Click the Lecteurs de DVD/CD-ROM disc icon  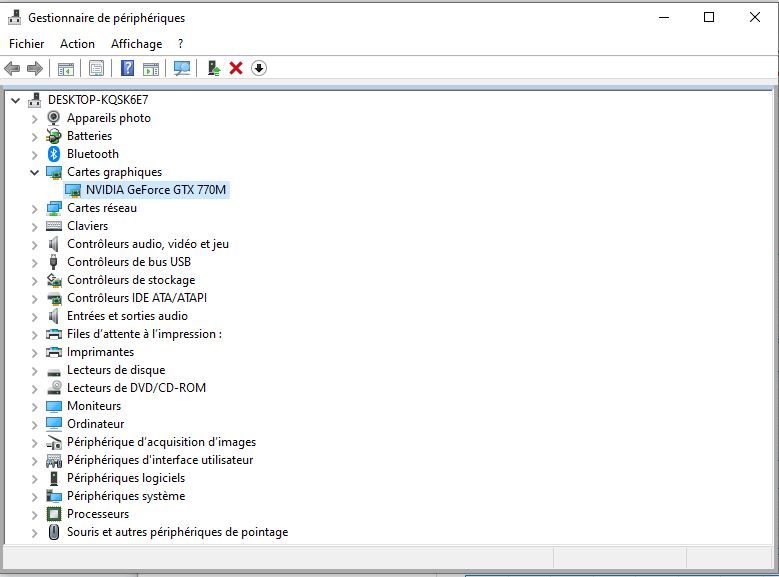[x=54, y=388]
